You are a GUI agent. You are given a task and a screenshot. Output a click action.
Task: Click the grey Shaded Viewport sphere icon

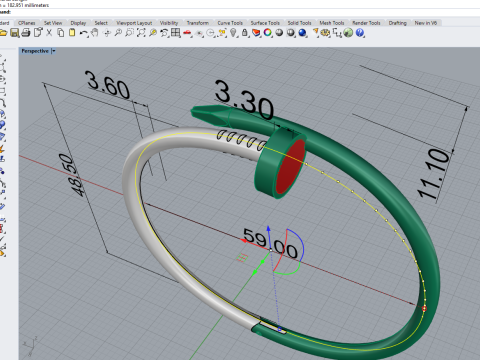pyautogui.click(x=279, y=33)
